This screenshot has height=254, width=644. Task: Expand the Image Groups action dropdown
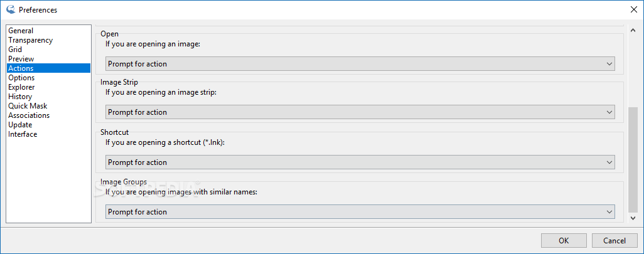(x=360, y=212)
